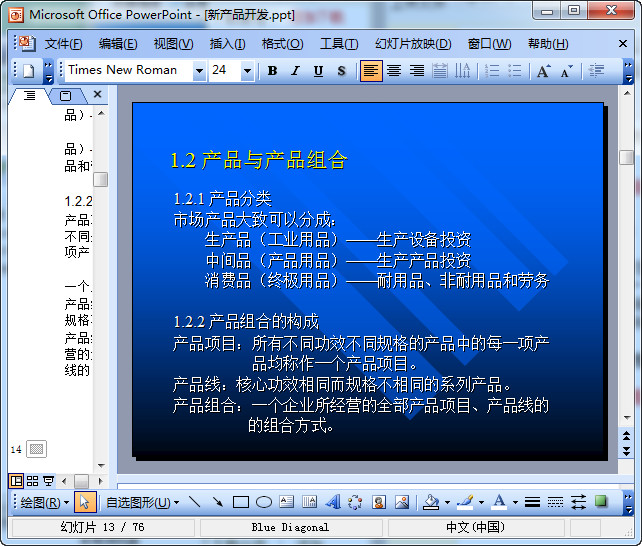The image size is (642, 546).
Task: Choose Arrow Style
Action: point(578,502)
